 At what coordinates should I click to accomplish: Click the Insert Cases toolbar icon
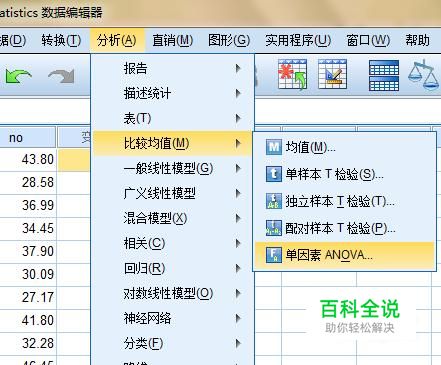click(292, 74)
